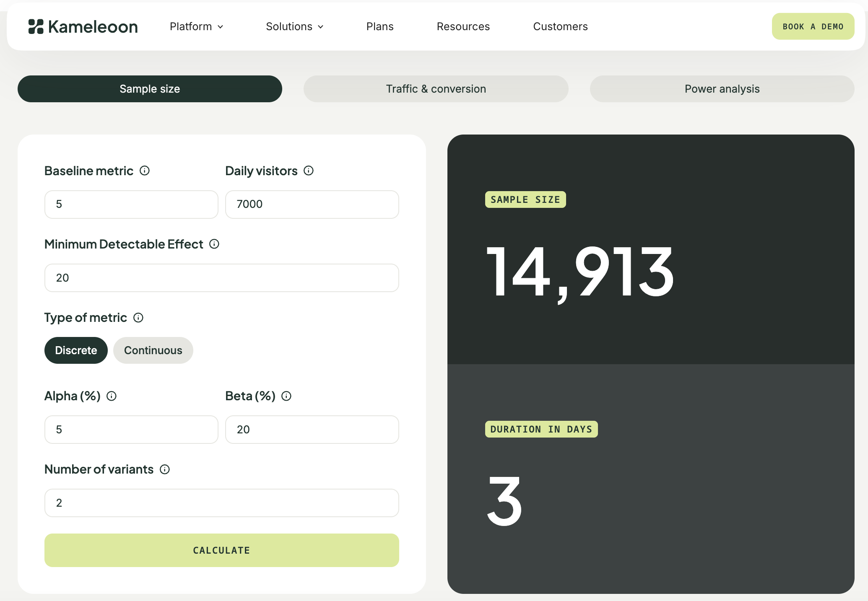Open the Plans page
Image resolution: width=868 pixels, height=601 pixels.
coord(380,26)
